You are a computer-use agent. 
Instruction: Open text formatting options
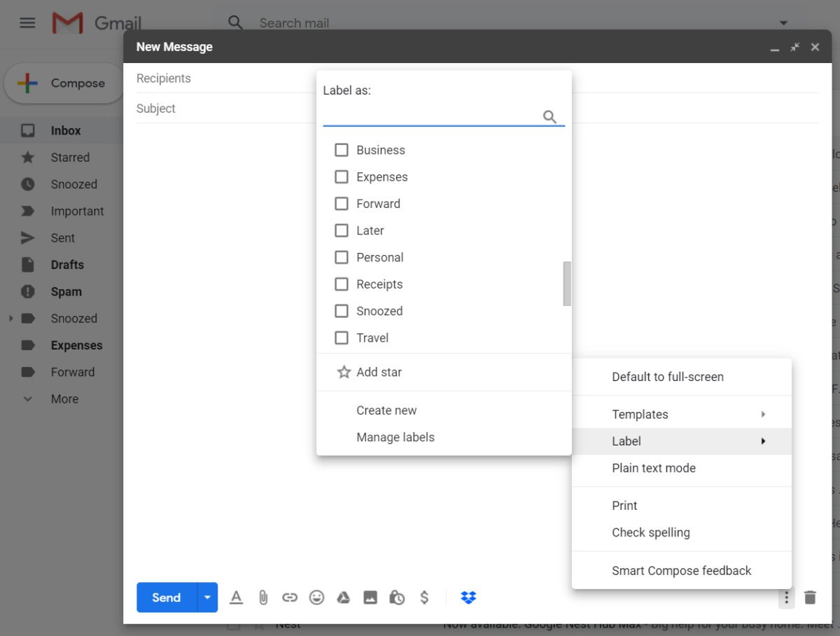[236, 597]
